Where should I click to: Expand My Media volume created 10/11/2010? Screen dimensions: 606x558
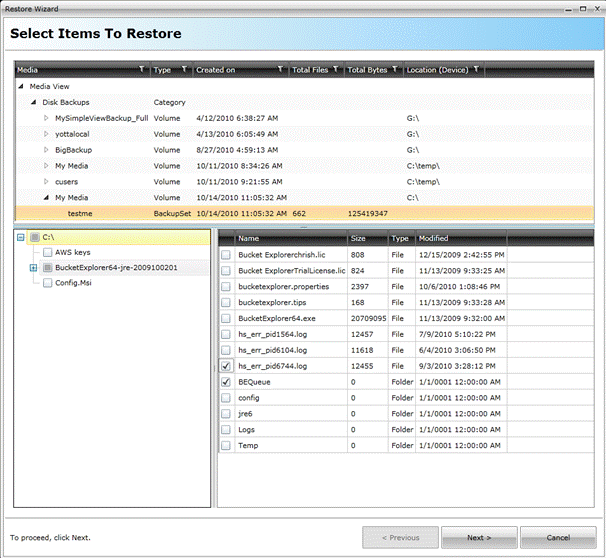click(x=46, y=165)
